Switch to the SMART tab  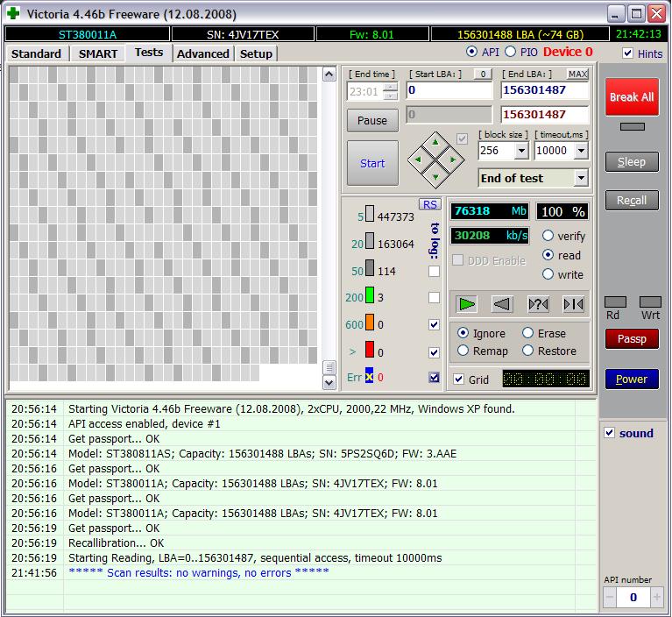tap(98, 53)
